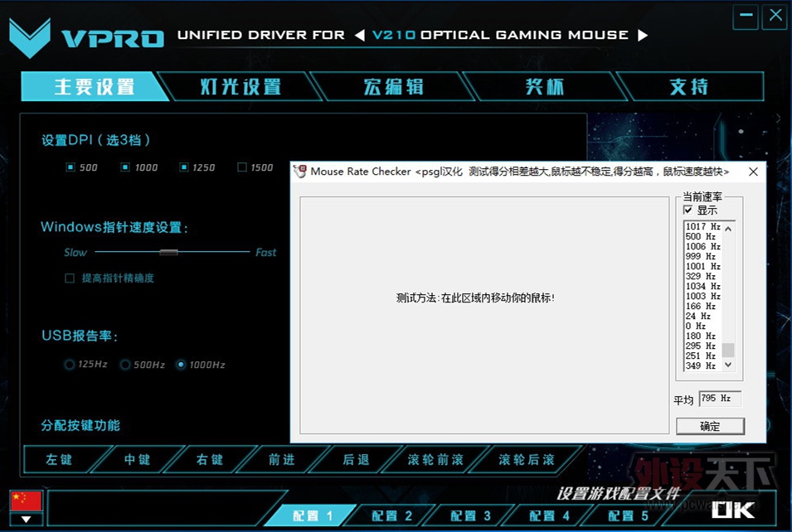
Task: Enable 提高指针精确度 checkbox
Action: 70,278
